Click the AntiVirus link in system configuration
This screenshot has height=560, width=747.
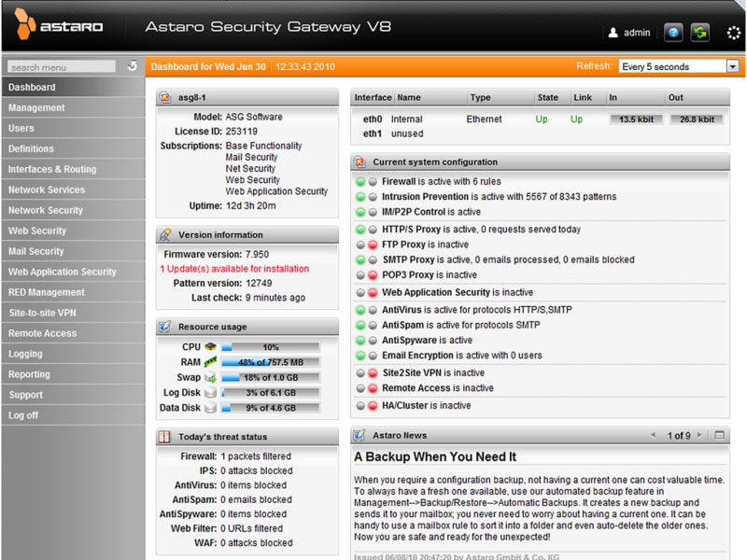[402, 310]
